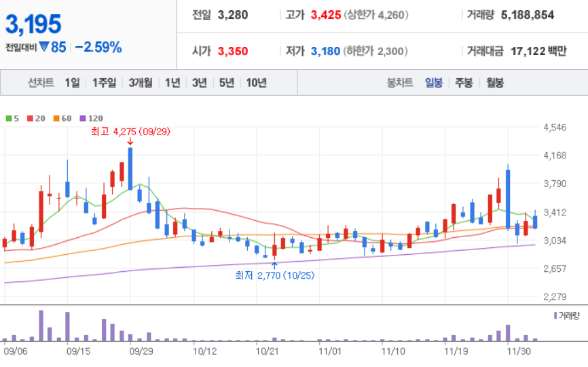Screen dimensions: 588x367
Task: Click the 09/29 date axis label
Action: point(141,351)
